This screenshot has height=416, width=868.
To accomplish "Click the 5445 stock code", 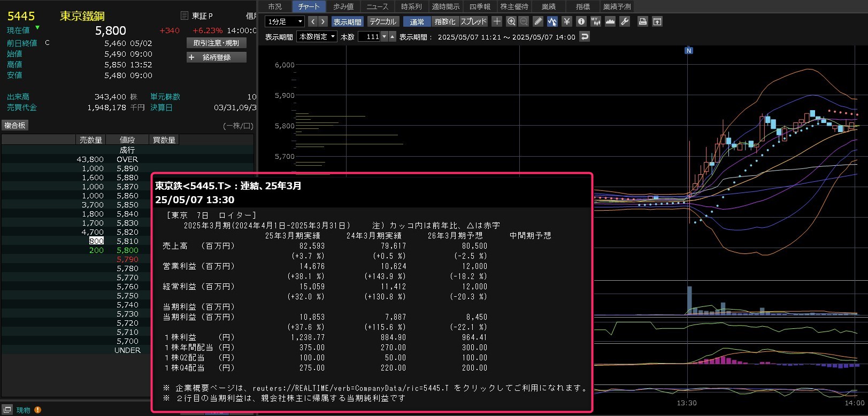I will click(21, 16).
